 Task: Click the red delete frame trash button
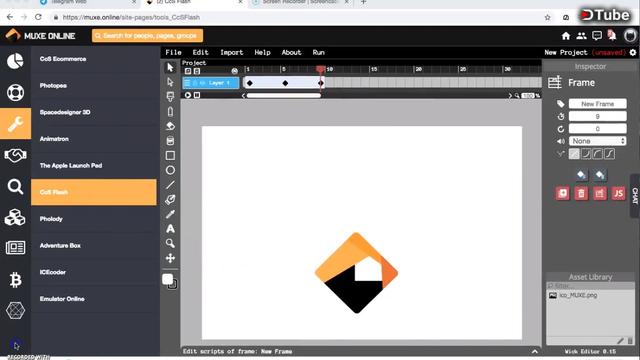[x=581, y=193]
